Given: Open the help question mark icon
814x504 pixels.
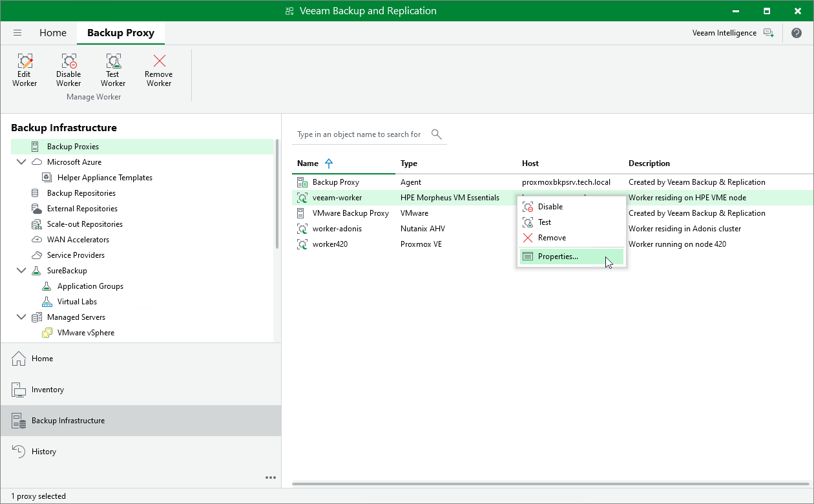Looking at the screenshot, I should 796,33.
